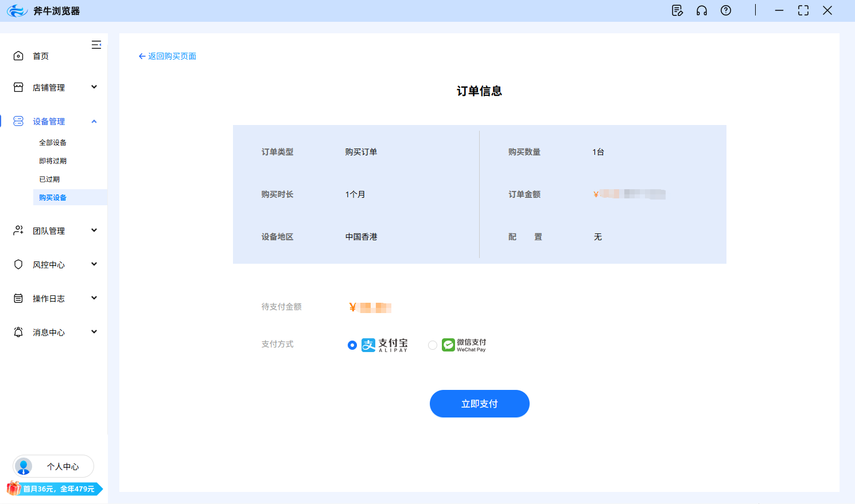Open the 已过期 expired devices page
This screenshot has height=504, width=855.
49,178
